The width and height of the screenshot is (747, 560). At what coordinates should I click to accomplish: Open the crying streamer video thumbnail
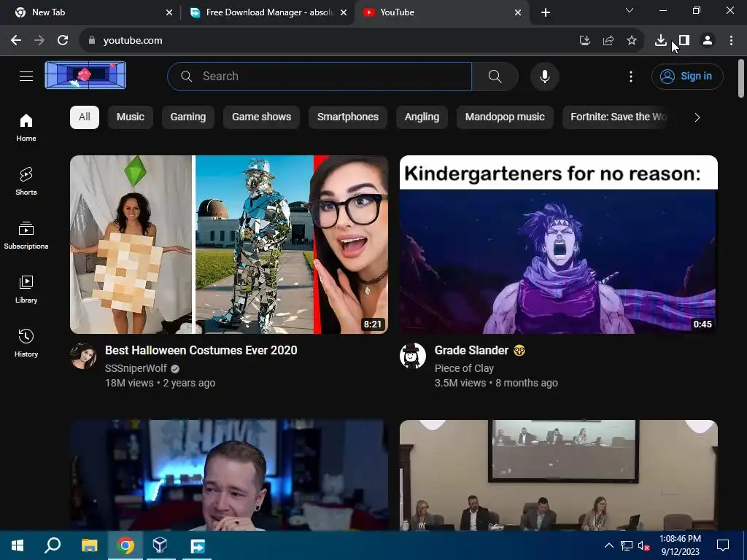tap(229, 475)
